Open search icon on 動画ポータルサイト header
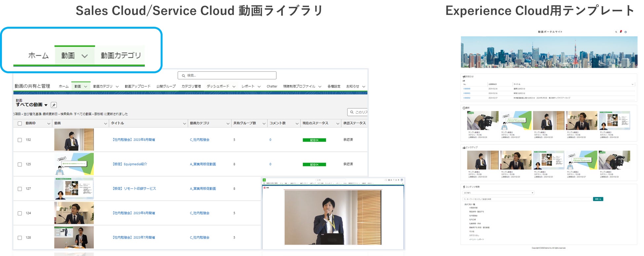Image resolution: width=644 pixels, height=256 pixels. point(616,32)
